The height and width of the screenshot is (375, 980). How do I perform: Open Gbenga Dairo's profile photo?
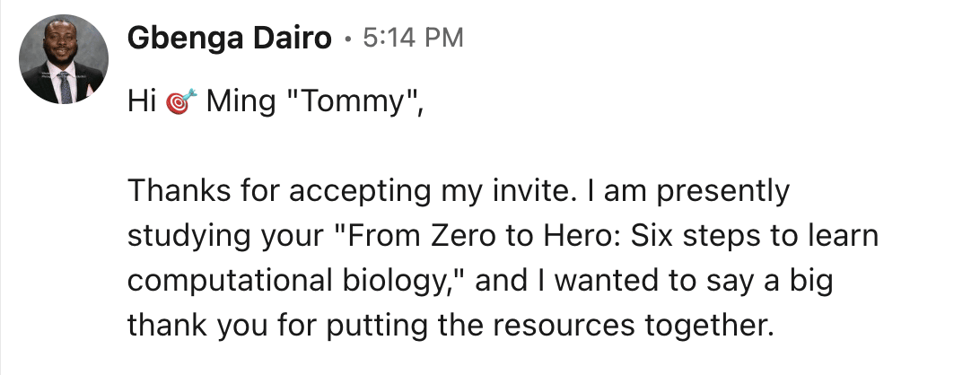pos(64,59)
